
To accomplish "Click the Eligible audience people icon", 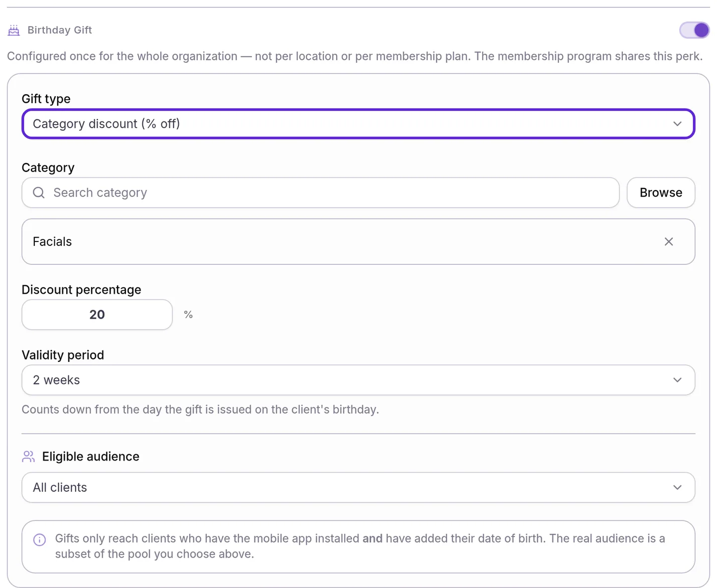I will (28, 457).
